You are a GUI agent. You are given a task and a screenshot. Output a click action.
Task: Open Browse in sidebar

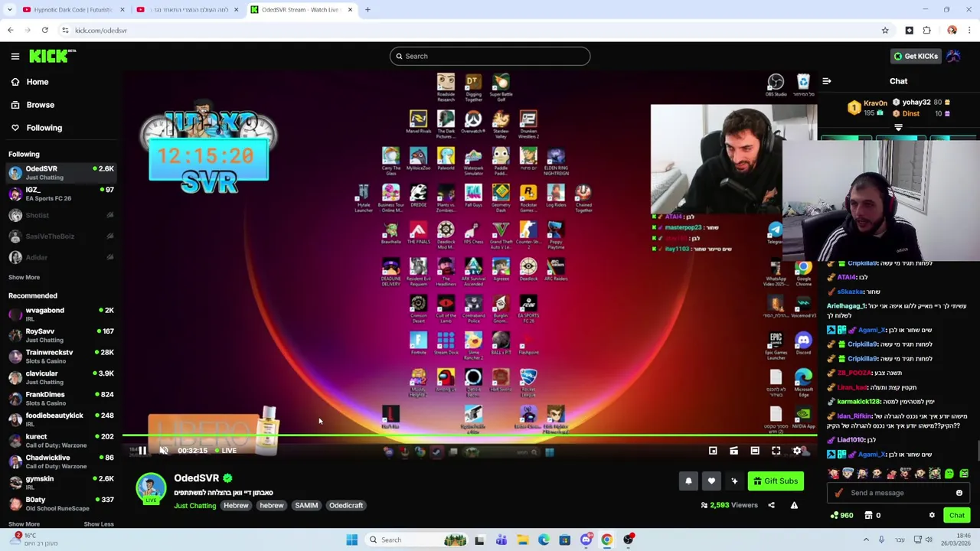tap(61, 105)
